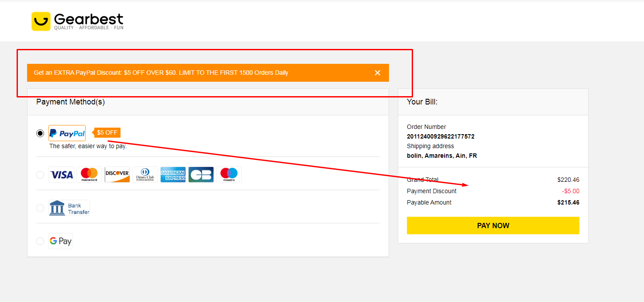Click the Grand Total value $220.46

pos(568,180)
